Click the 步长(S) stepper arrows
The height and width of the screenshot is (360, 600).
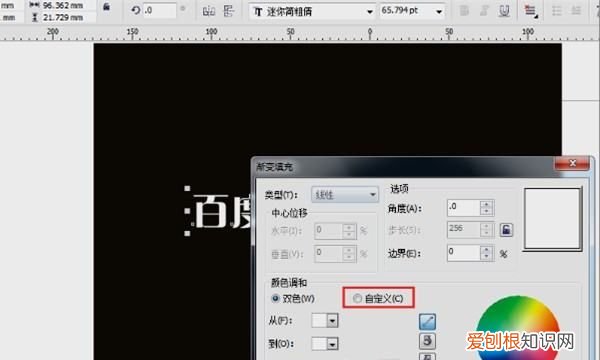coord(486,230)
